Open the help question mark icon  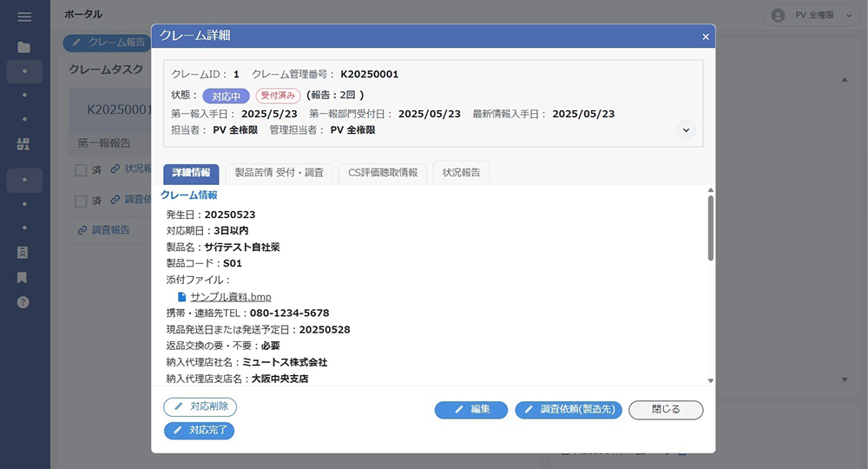click(x=23, y=302)
